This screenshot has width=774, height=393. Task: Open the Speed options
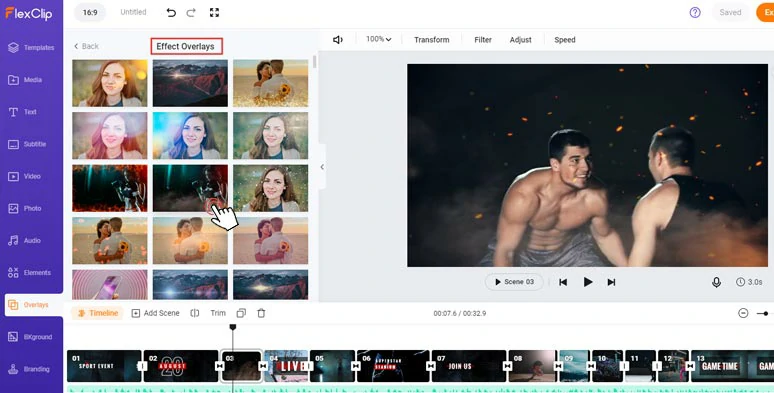coord(565,39)
